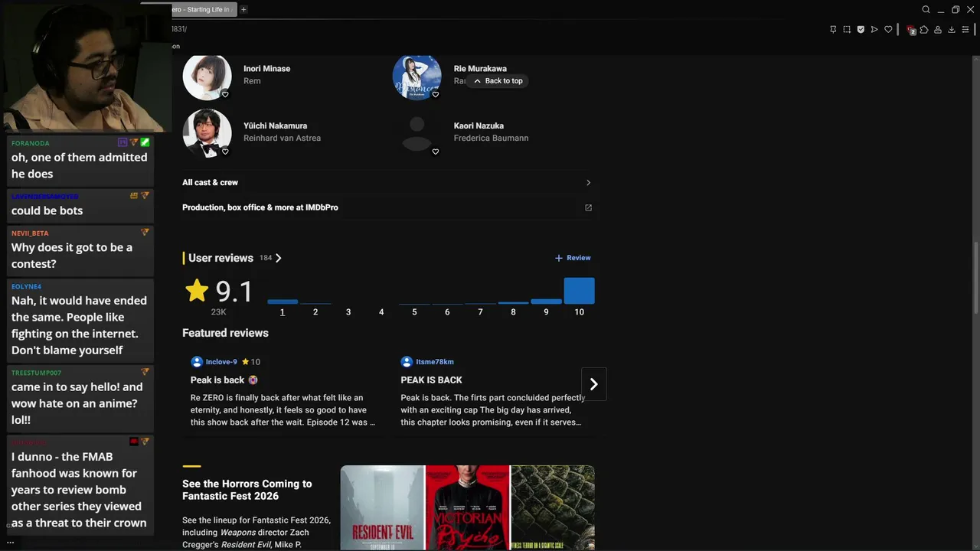The image size is (980, 551).
Task: Select the 1-star rating bar
Action: point(283,302)
